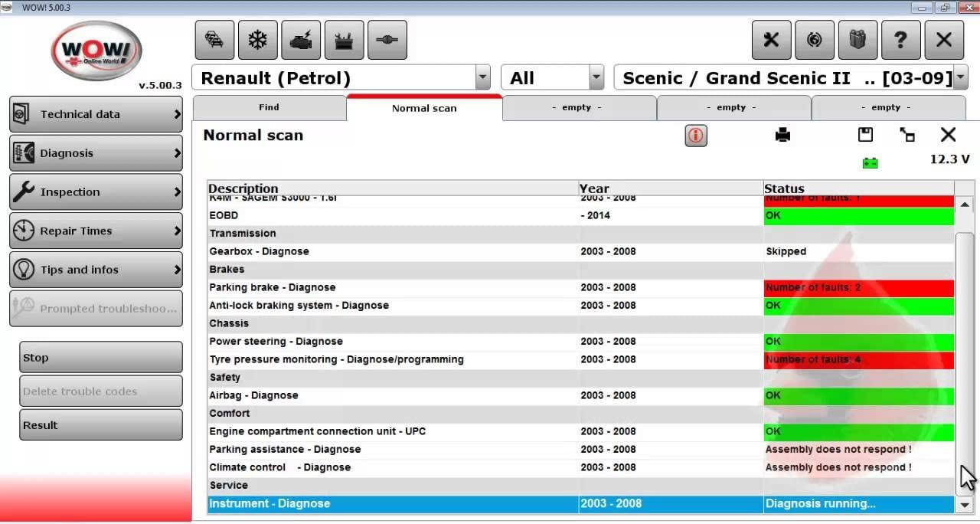Screen dimensions: 980x524
Task: Open the settings wrench icon
Action: coord(771,40)
